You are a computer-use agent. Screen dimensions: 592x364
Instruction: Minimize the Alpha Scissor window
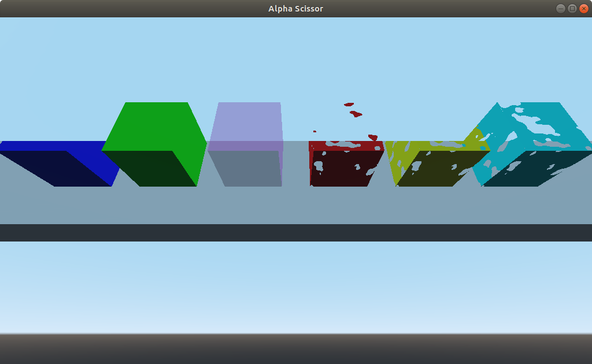pyautogui.click(x=561, y=8)
